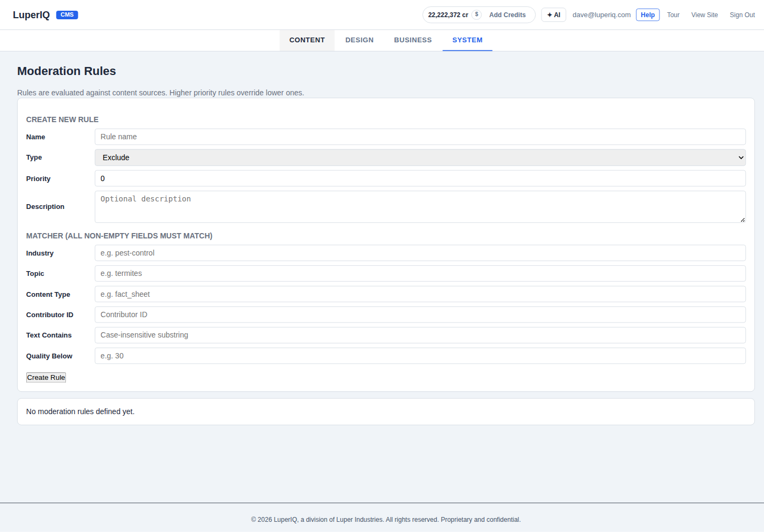Open the Help page
The image size is (764, 532).
(648, 14)
